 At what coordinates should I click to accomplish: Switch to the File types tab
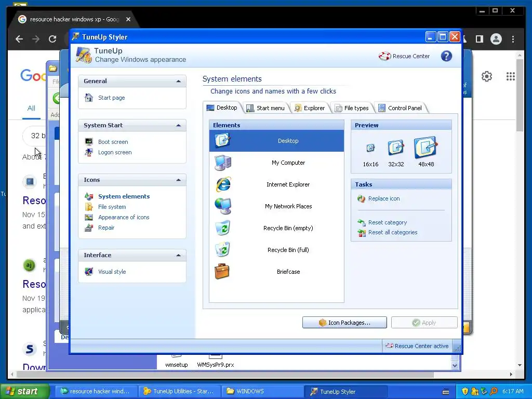(352, 108)
